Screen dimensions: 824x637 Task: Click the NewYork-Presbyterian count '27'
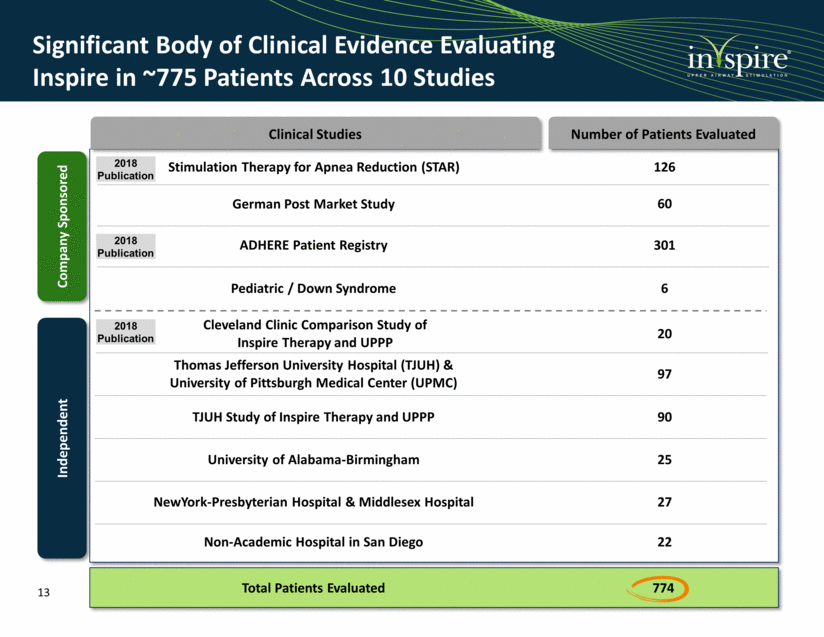pos(664,502)
